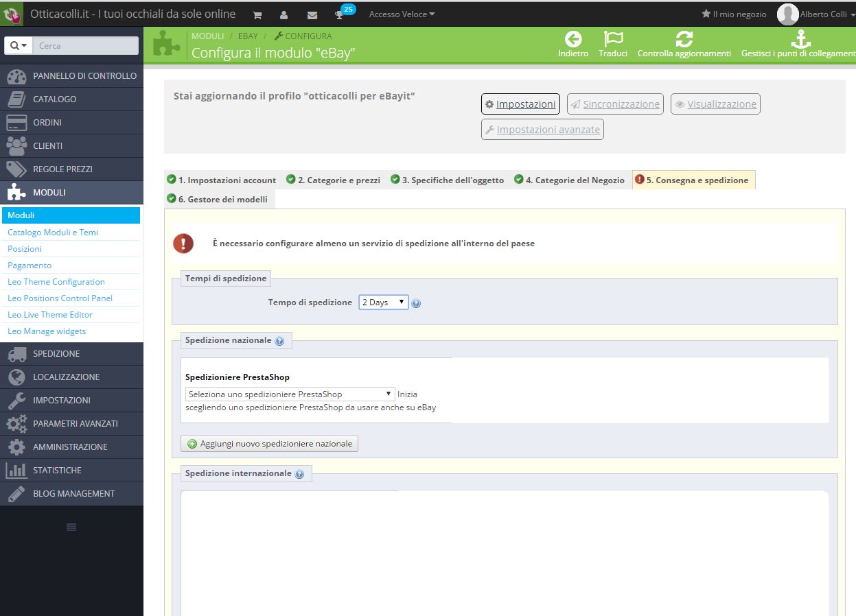Click the Alberto Colli avatar image
The image size is (856, 616).
787,14
